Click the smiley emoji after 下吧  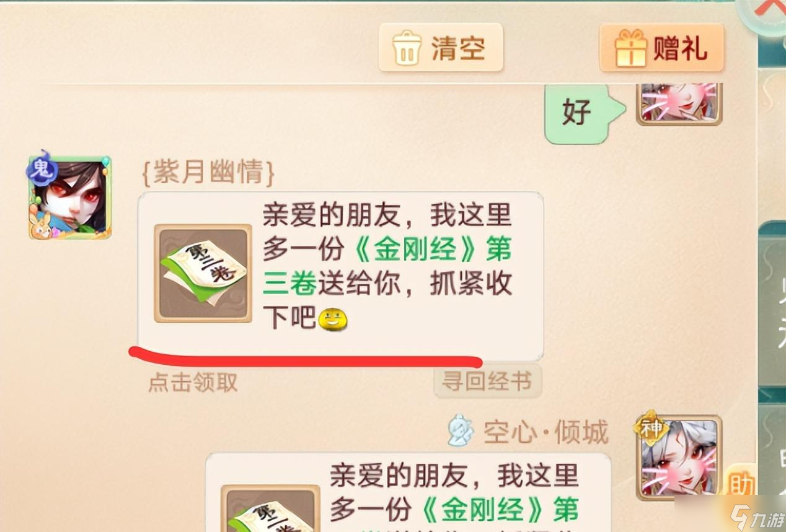point(333,320)
